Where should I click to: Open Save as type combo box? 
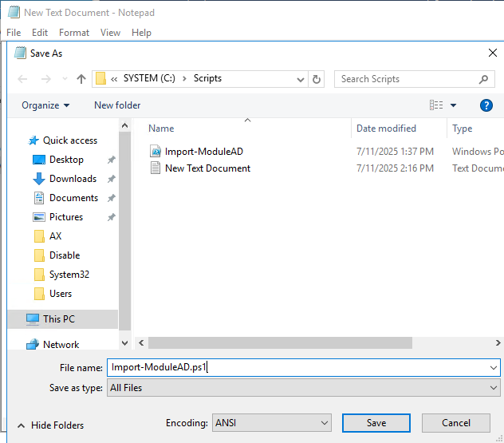click(x=304, y=388)
